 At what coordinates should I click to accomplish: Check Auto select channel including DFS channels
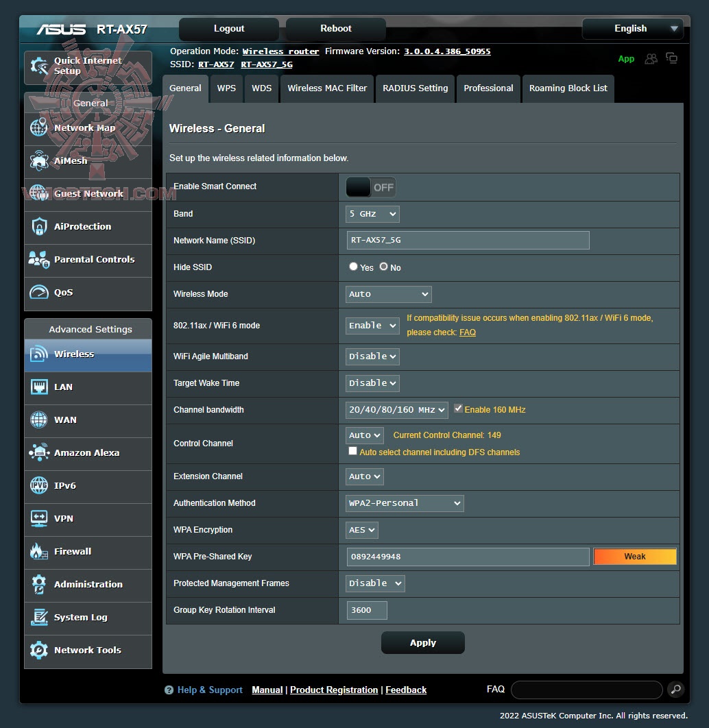click(353, 451)
